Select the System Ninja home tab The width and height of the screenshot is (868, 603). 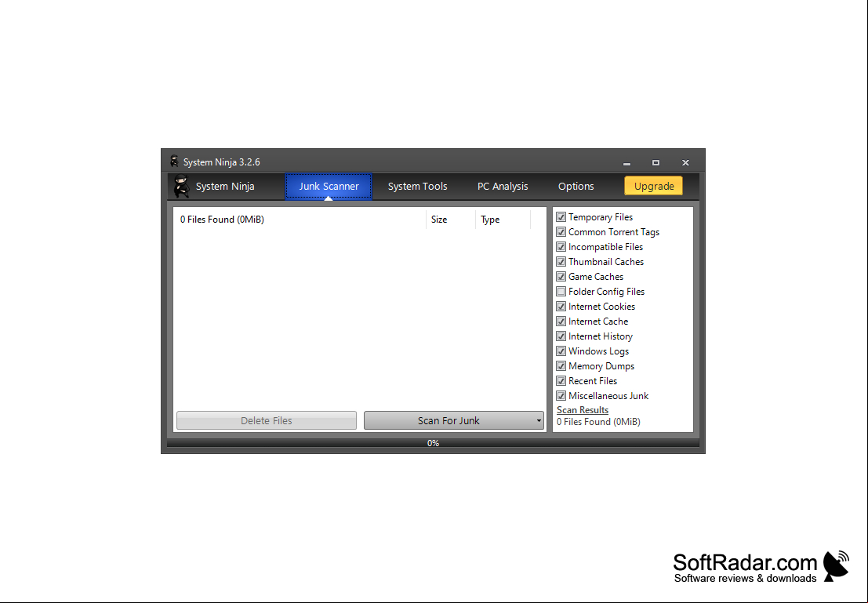(x=225, y=187)
